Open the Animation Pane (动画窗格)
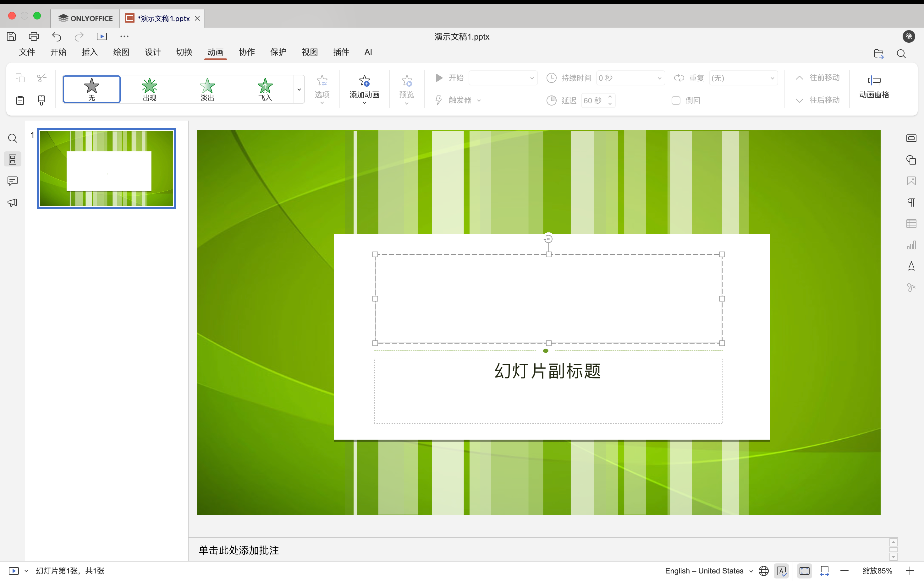 coord(874,88)
